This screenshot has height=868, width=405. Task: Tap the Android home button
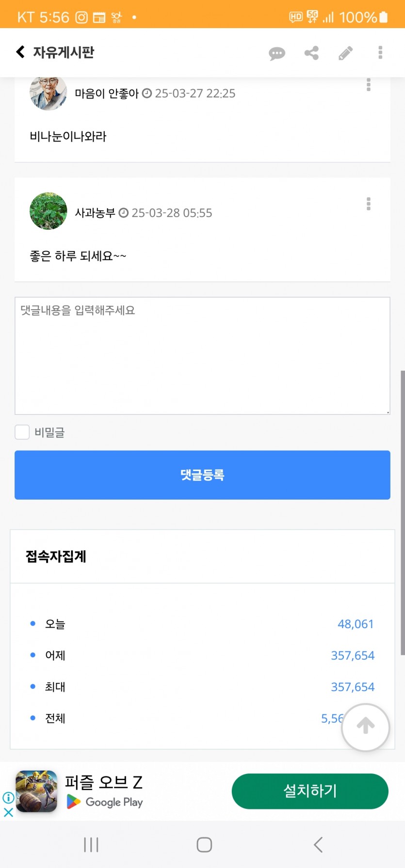point(204,845)
